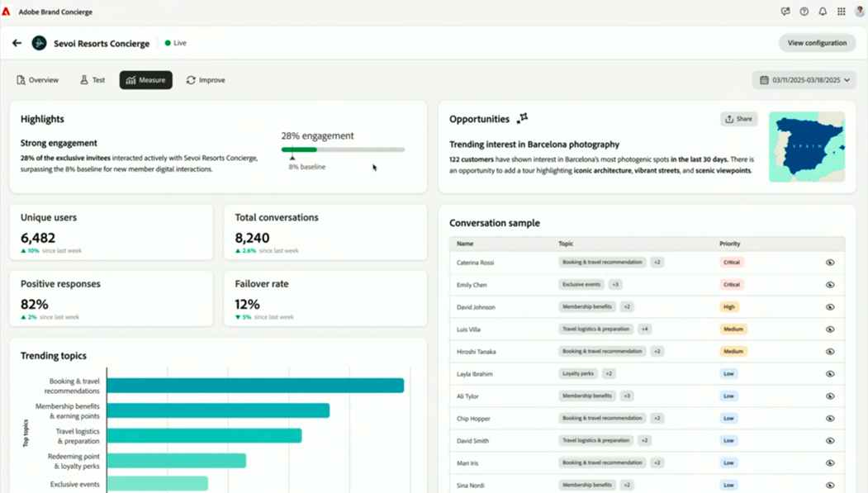The image size is (868, 493).
Task: Expand +4 topics for Luis Villa
Action: pos(644,329)
